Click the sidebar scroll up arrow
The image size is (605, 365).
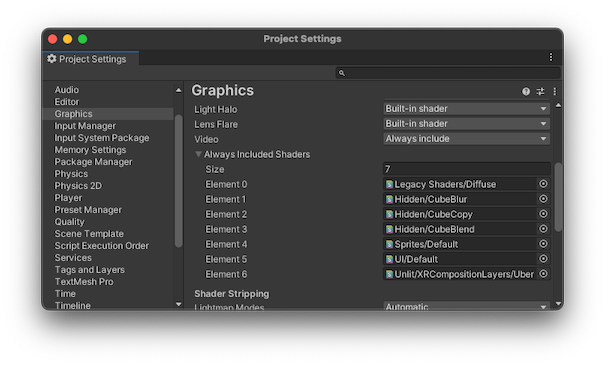click(178, 90)
